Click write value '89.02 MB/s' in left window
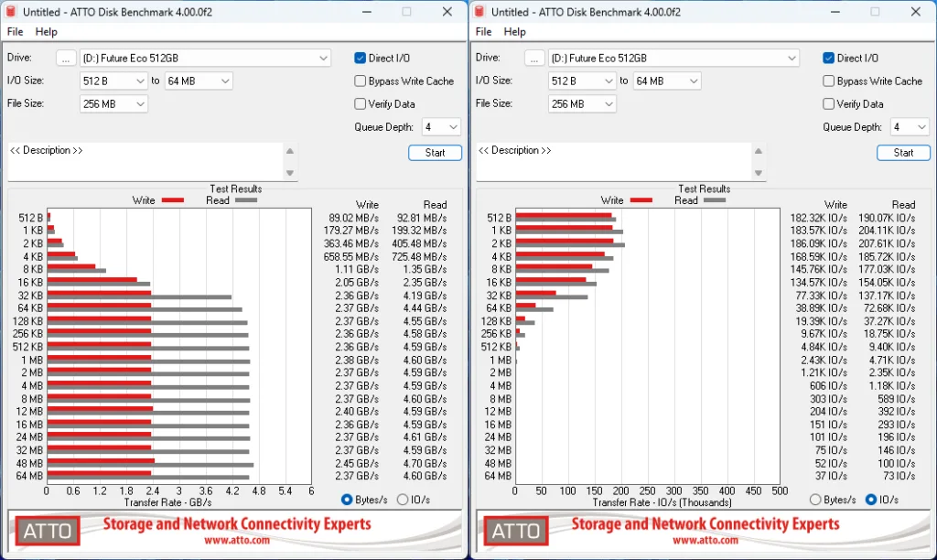 [x=354, y=218]
